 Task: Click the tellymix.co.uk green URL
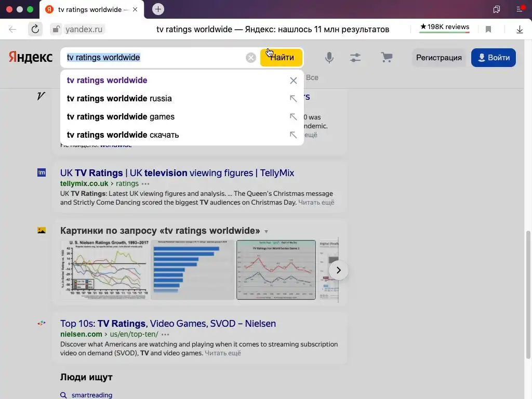pyautogui.click(x=84, y=183)
